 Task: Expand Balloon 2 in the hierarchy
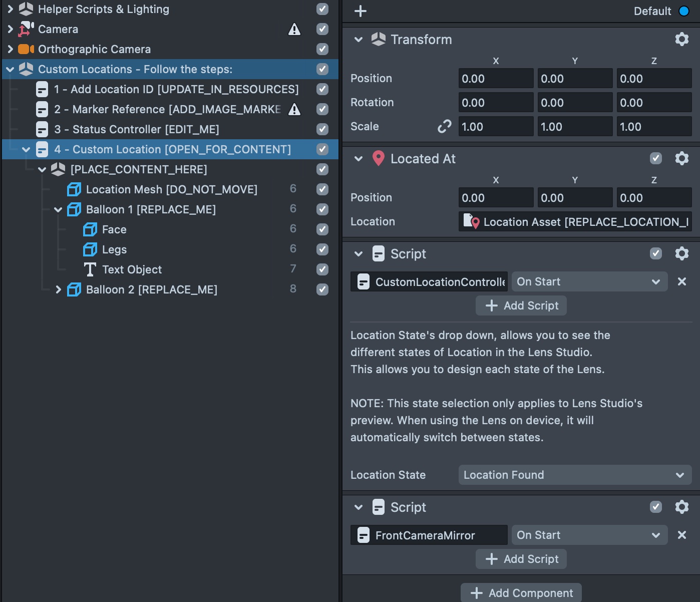tap(58, 289)
